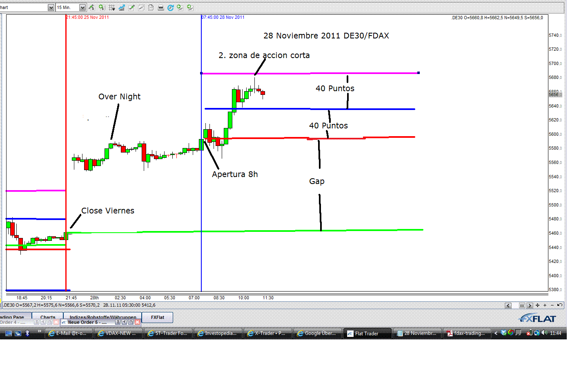588x368 pixels.
Task: Expand hidden system tray icons arrow
Action: pos(496,333)
